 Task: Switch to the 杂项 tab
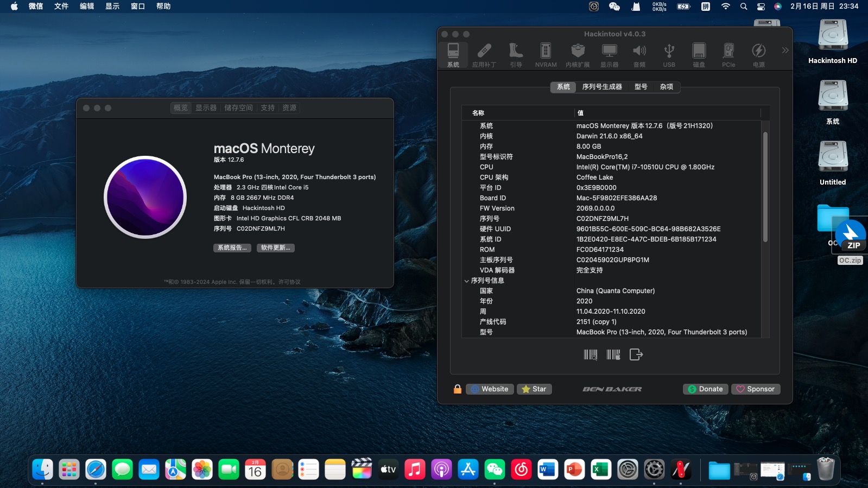pyautogui.click(x=667, y=87)
